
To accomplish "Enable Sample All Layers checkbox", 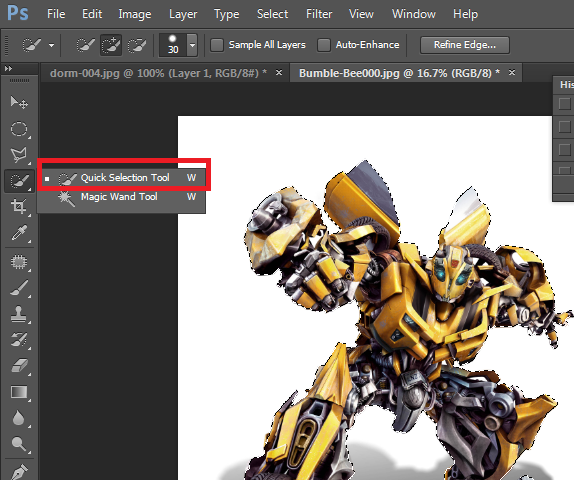I will [217, 45].
